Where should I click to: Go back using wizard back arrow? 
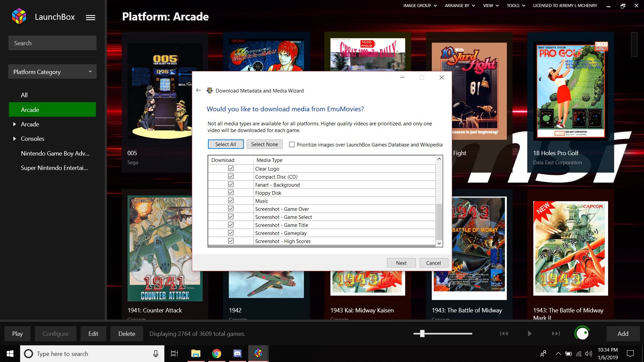199,90
